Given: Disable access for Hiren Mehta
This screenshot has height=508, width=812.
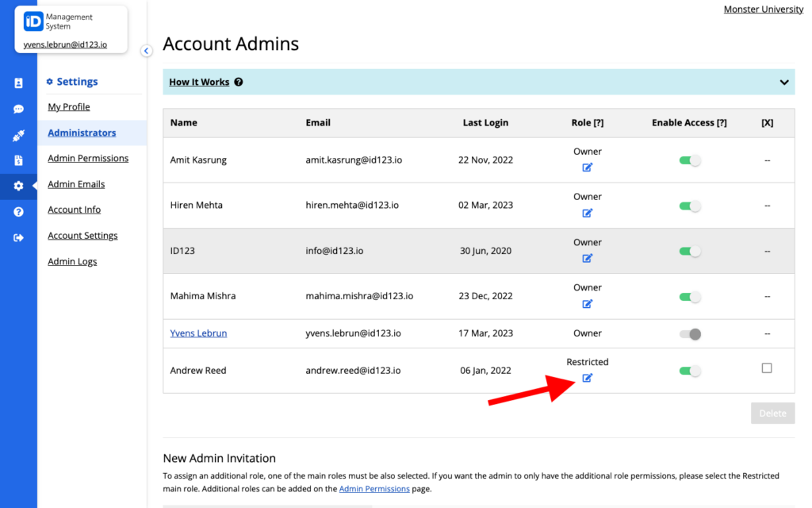Looking at the screenshot, I should click(689, 206).
